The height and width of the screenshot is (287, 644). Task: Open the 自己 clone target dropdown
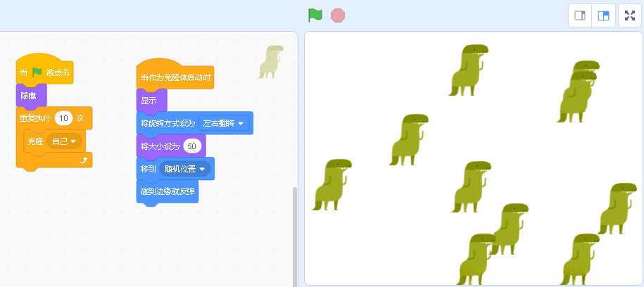tap(64, 141)
